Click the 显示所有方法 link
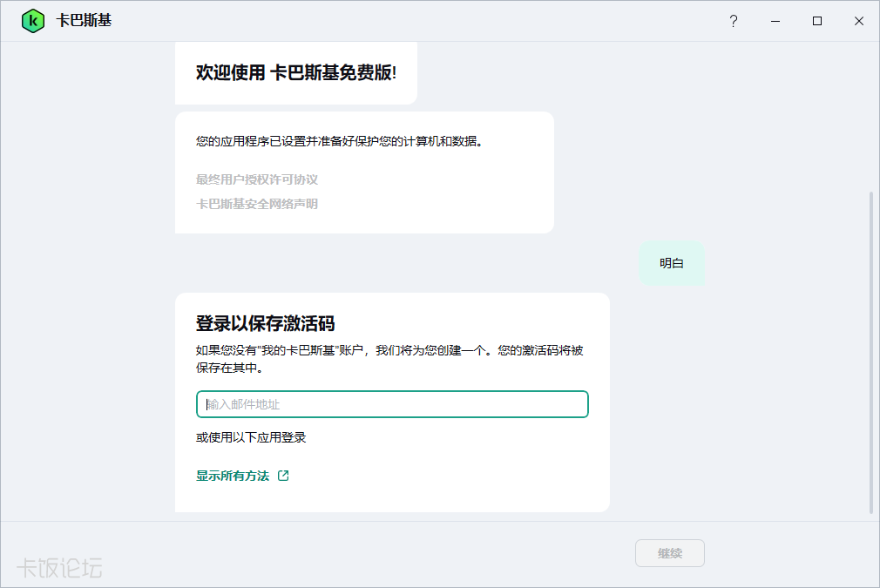Screen dimensions: 880x588 click(233, 476)
